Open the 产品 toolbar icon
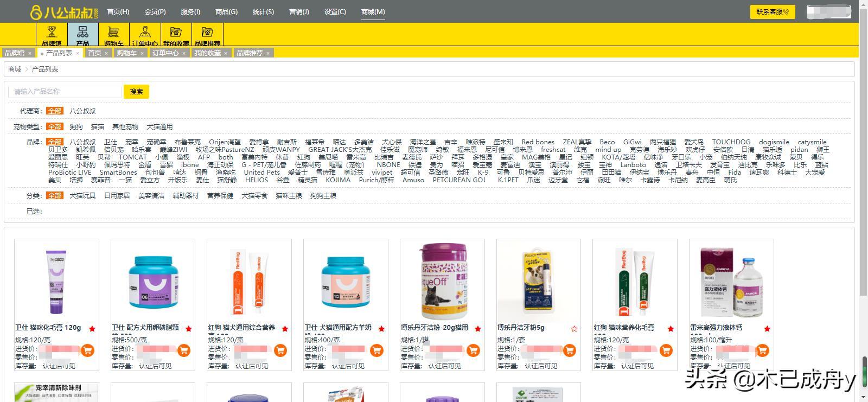The height and width of the screenshot is (402, 868). 82,35
